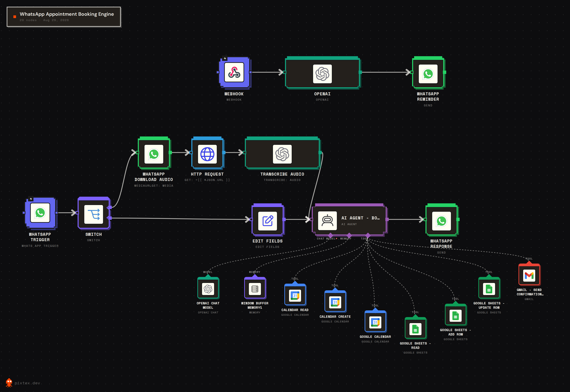Screen dimensions: 570x392
Task: Click the orange square in the title card
Action: click(x=15, y=17)
